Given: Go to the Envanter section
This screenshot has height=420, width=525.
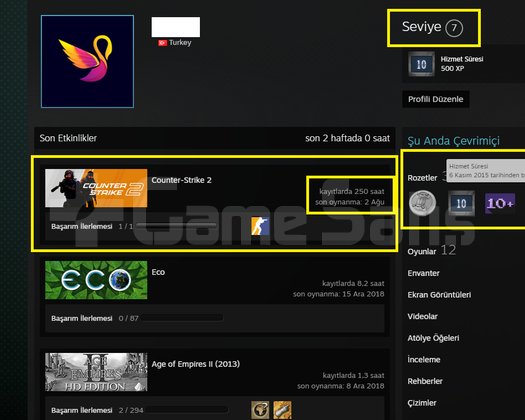Looking at the screenshot, I should (423, 273).
